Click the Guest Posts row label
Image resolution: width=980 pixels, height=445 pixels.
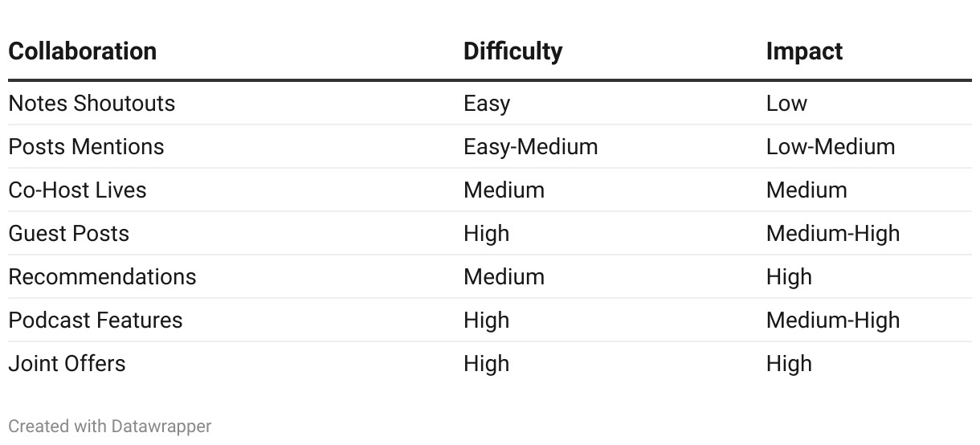coord(68,234)
